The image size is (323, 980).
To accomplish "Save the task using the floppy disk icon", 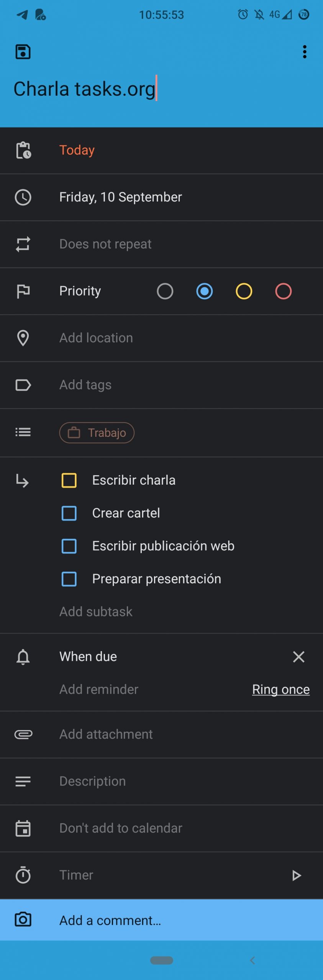I will point(23,52).
